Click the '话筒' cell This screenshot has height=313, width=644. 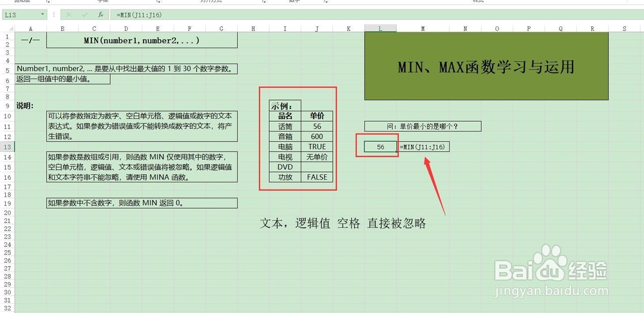(285, 126)
